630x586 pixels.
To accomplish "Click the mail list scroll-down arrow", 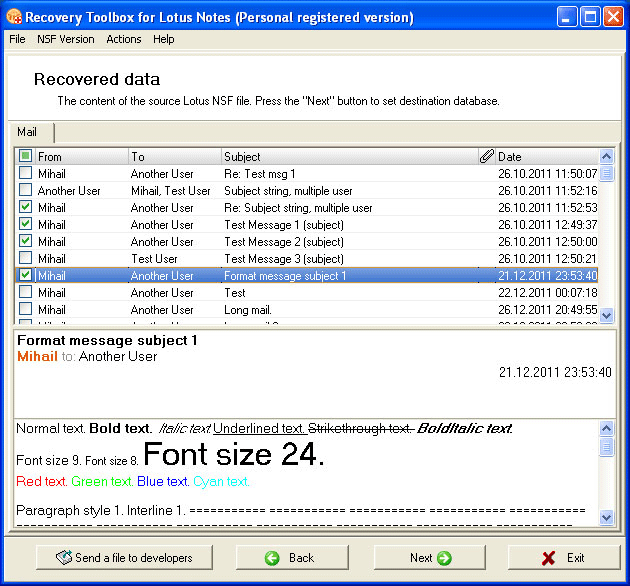I will [606, 315].
